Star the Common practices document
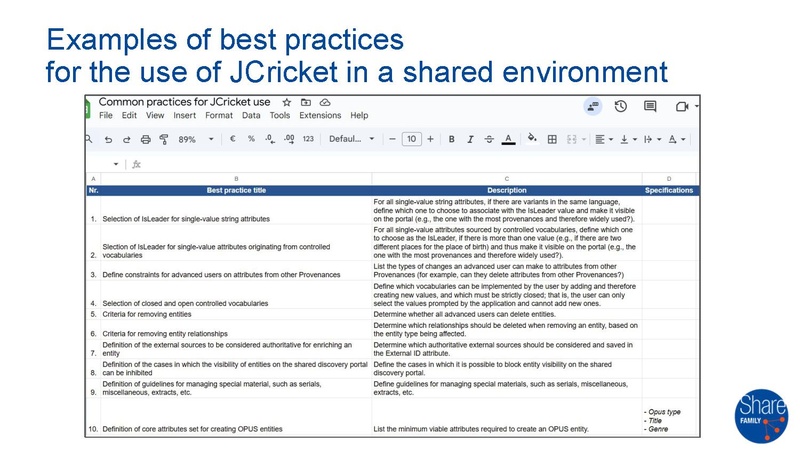This screenshot has width=800, height=450. click(x=287, y=103)
